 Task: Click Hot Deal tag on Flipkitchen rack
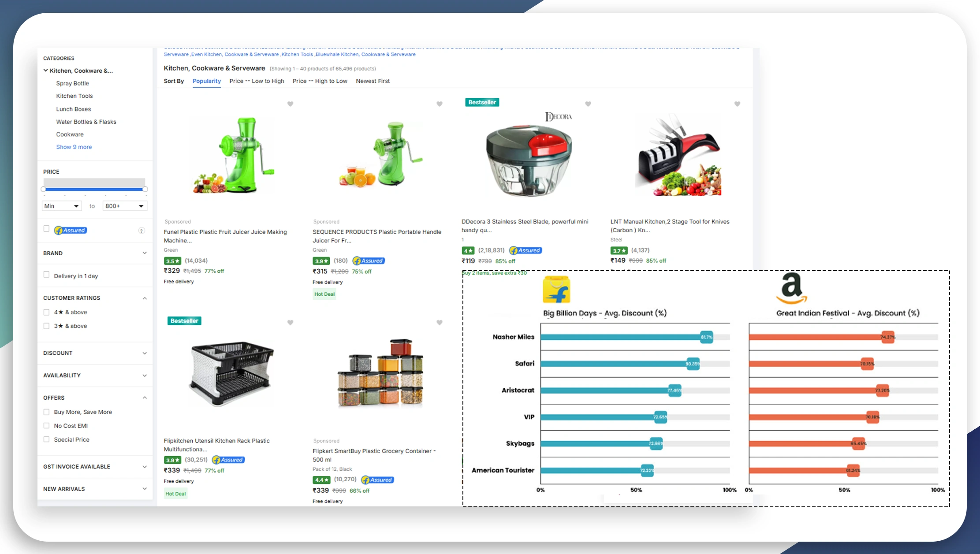(175, 494)
